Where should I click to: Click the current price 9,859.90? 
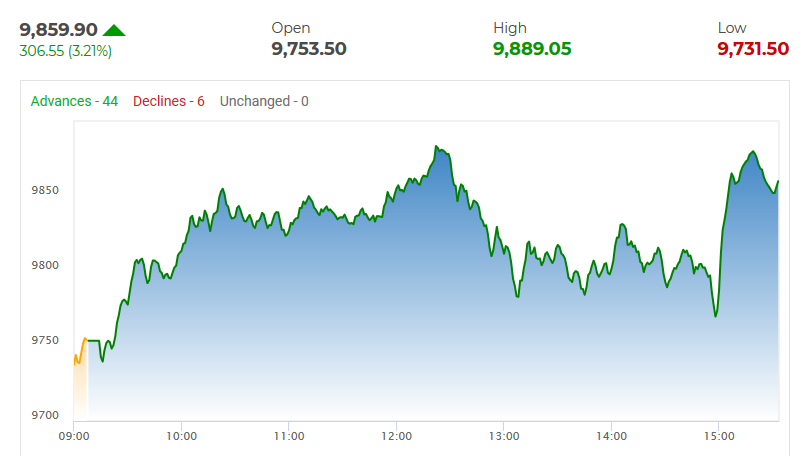[58, 30]
